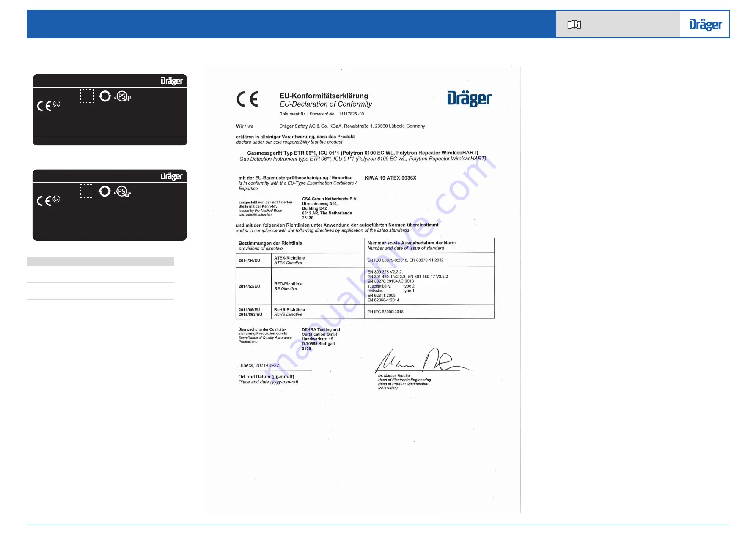
Task: Click 'Utrechtseweg 310,' address line
Action: point(320,204)
